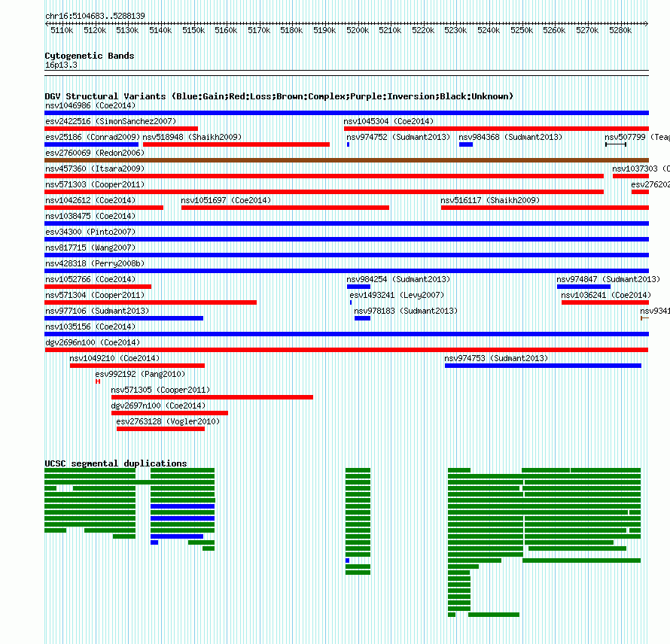The width and height of the screenshot is (670, 644).
Task: Open esv992192 (Pang2010) variant
Action: (x=140, y=374)
